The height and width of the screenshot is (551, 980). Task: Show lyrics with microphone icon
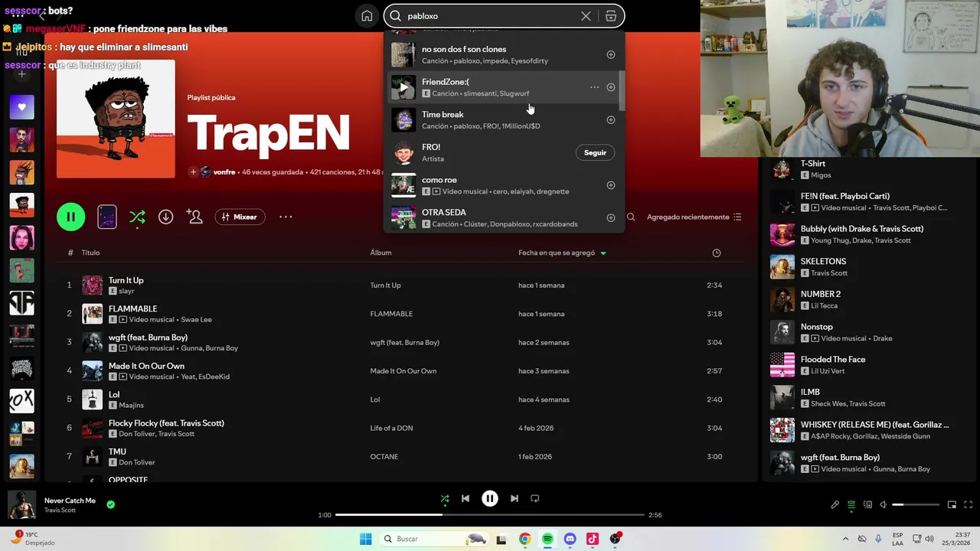click(x=835, y=505)
